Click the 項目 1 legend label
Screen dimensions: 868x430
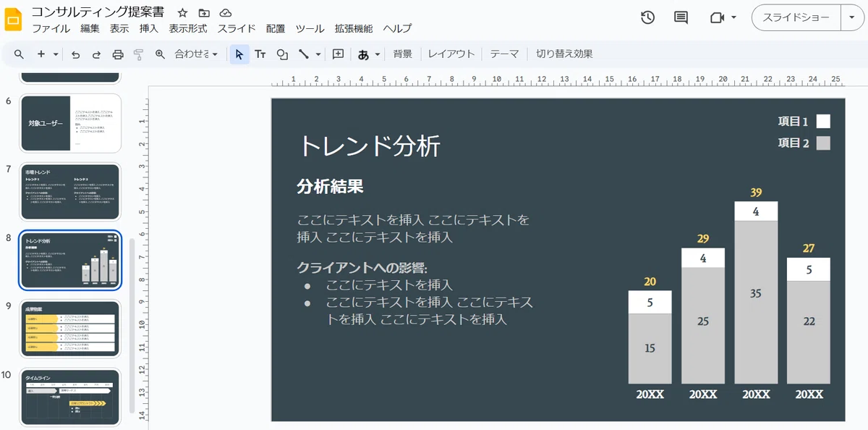pos(793,122)
